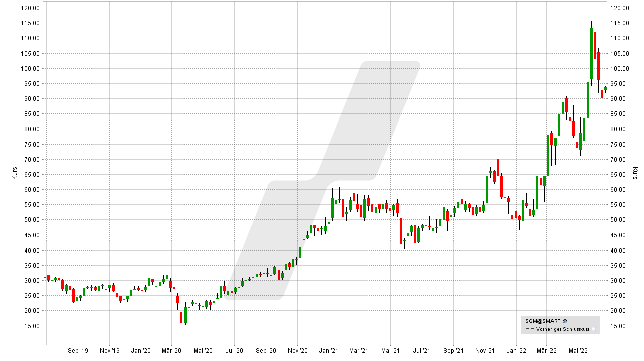Click the 75.00 value on the right axis
This screenshot has height=361, width=644.
pos(618,144)
